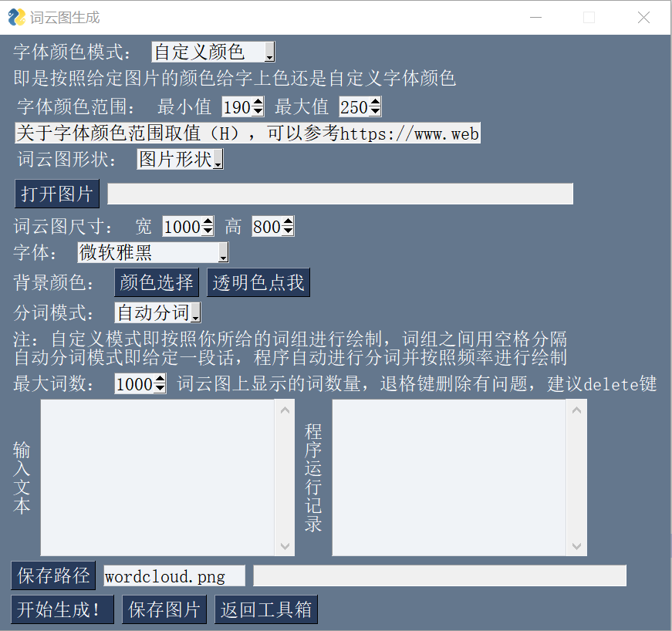Open the 词云图形状 dropdown showing 图片形状

[180, 160]
